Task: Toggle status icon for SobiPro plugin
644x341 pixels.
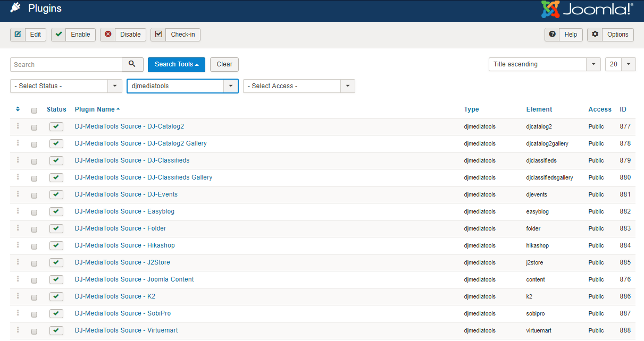Action: click(56, 313)
